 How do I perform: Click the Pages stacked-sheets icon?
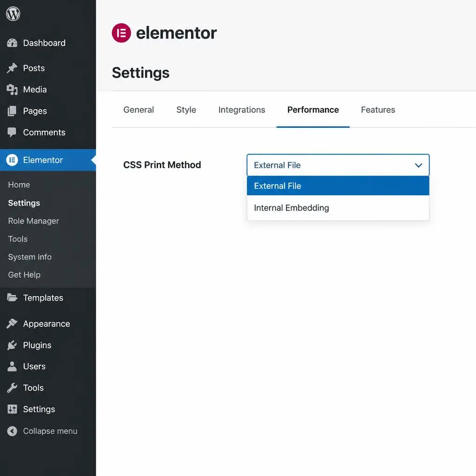[x=12, y=111]
